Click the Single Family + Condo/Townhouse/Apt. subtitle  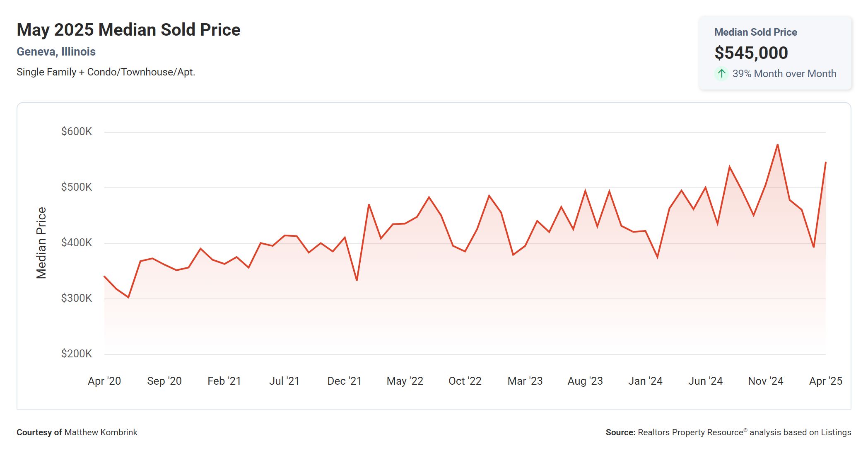pos(106,72)
